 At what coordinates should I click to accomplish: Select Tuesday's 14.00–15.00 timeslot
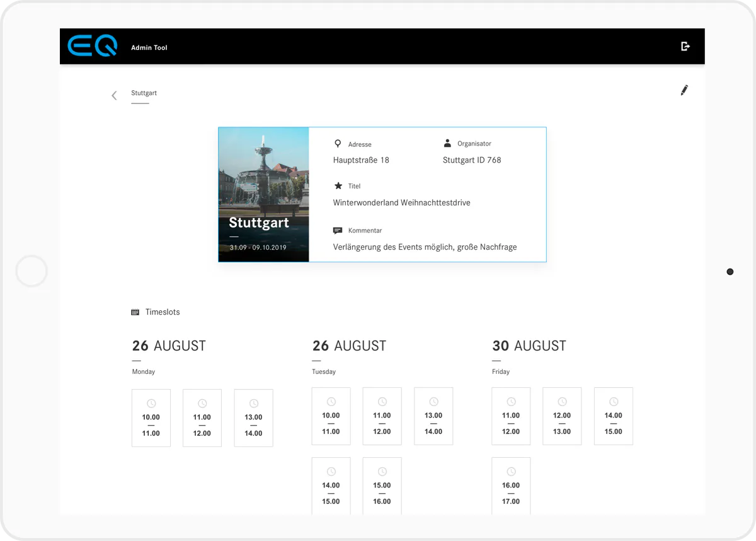point(331,486)
